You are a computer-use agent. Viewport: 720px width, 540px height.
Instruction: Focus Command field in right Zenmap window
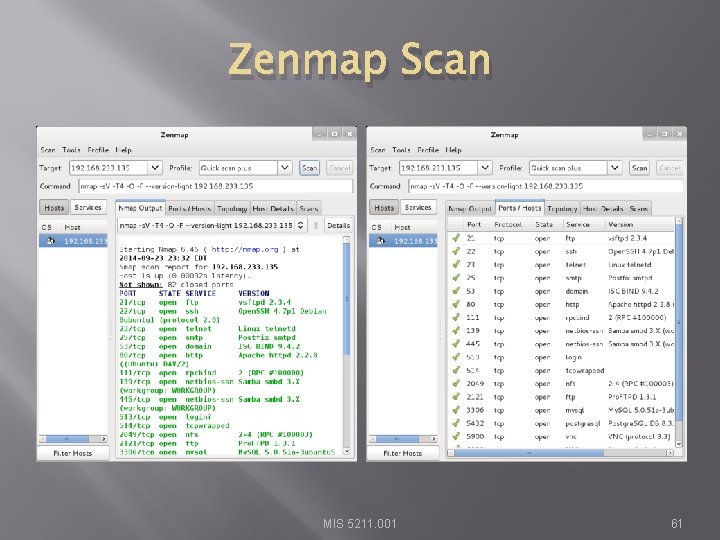pyautogui.click(x=546, y=186)
